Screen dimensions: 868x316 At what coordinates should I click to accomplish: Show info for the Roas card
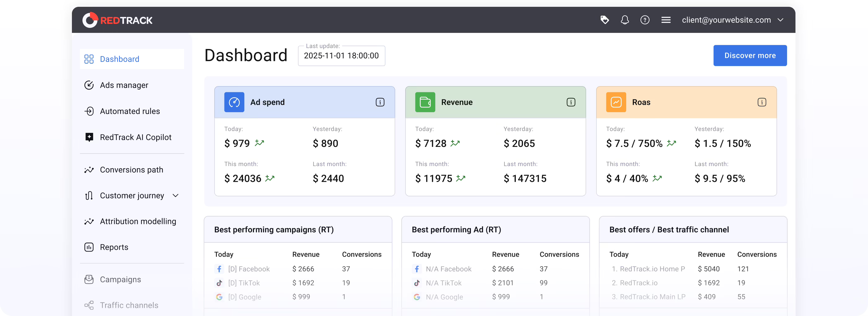762,102
